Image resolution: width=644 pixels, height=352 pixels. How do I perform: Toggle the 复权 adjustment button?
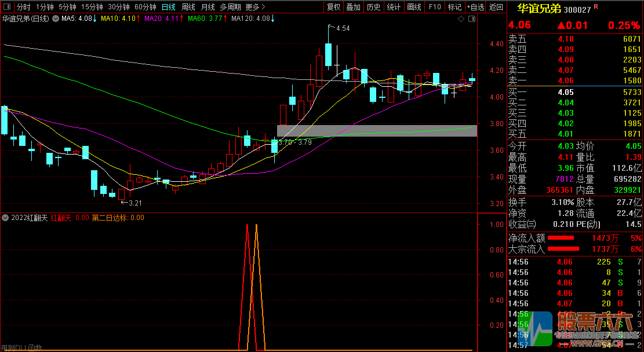point(333,7)
